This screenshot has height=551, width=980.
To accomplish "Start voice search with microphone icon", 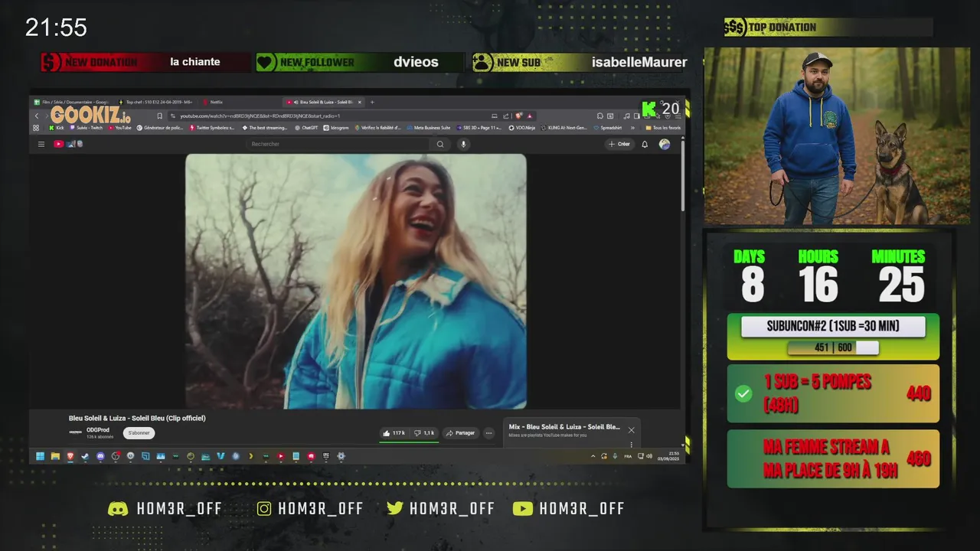I will point(462,144).
